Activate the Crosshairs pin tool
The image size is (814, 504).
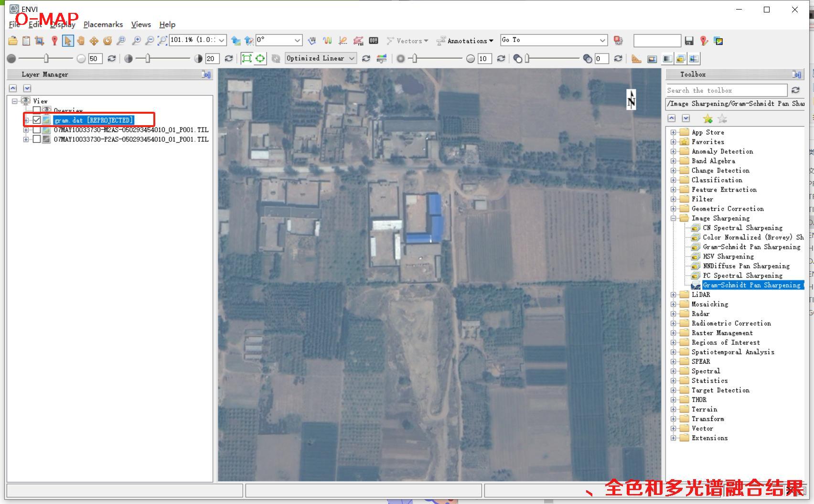click(x=54, y=41)
